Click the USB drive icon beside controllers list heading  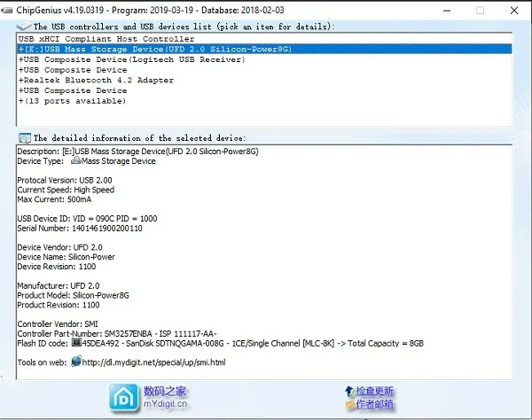[x=24, y=26]
